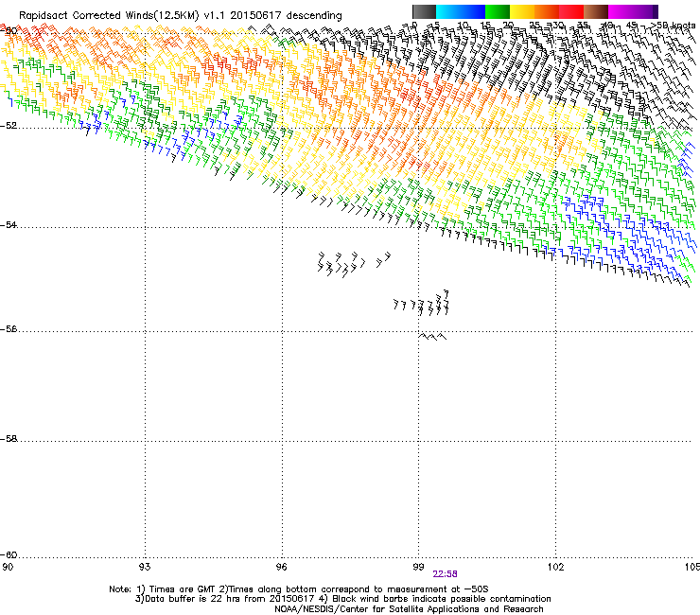This screenshot has height=615, width=700.
Task: Click latitude label -52 on the left axis
Action: (9, 126)
